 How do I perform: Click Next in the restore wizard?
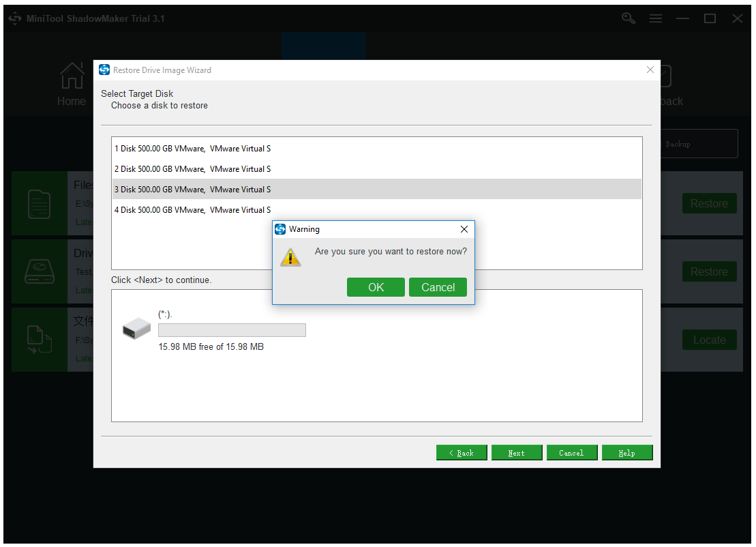pos(516,453)
